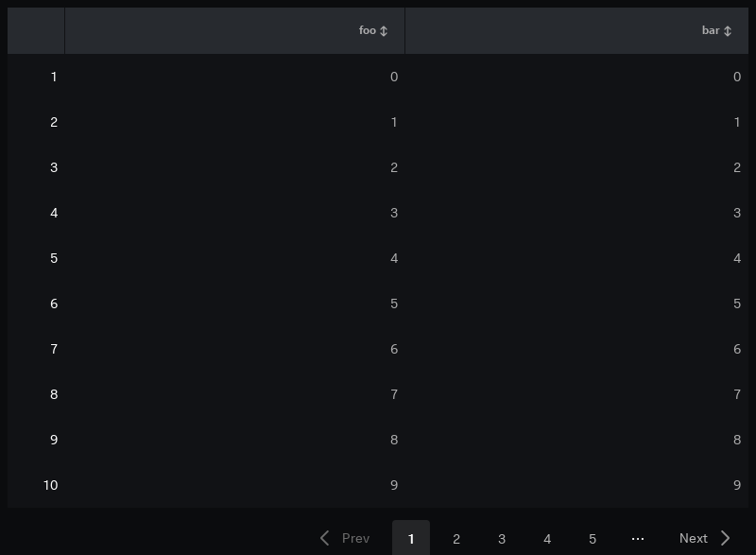The image size is (756, 555).
Task: Click the right chevron beside Next
Action: pos(725,538)
